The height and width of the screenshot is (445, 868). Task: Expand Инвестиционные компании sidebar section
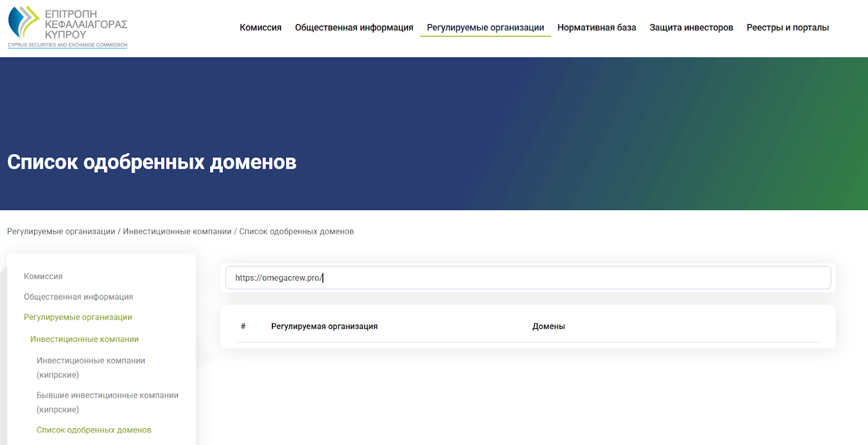(85, 339)
